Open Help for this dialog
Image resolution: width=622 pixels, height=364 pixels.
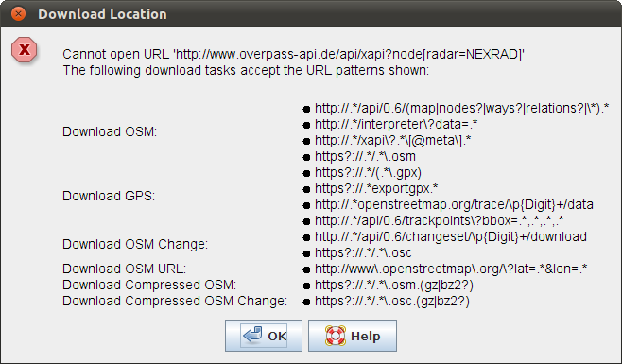click(x=353, y=336)
